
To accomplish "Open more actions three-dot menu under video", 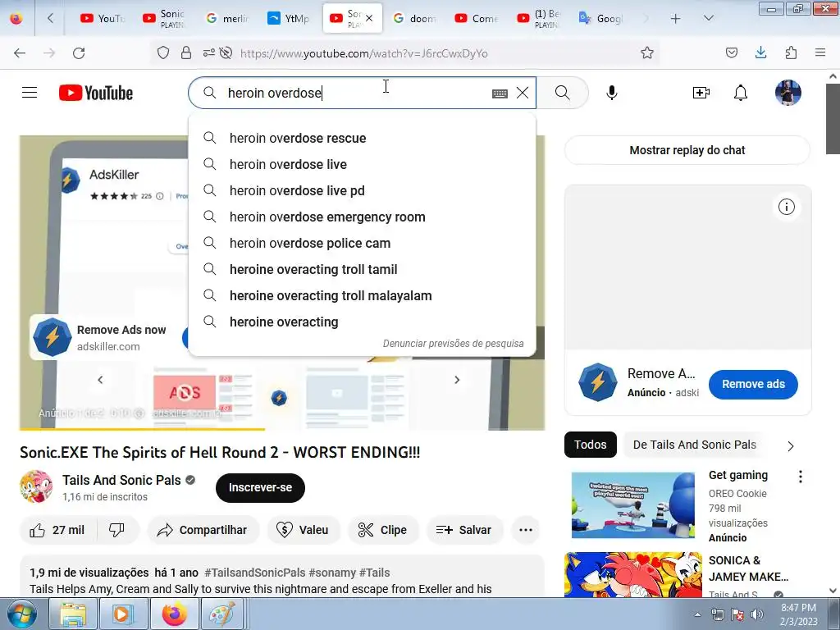I will click(526, 530).
